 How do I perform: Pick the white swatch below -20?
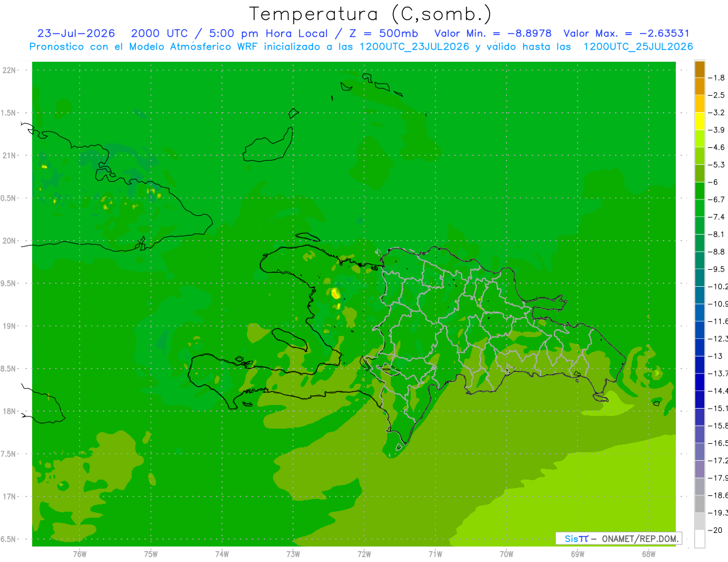coord(699,539)
